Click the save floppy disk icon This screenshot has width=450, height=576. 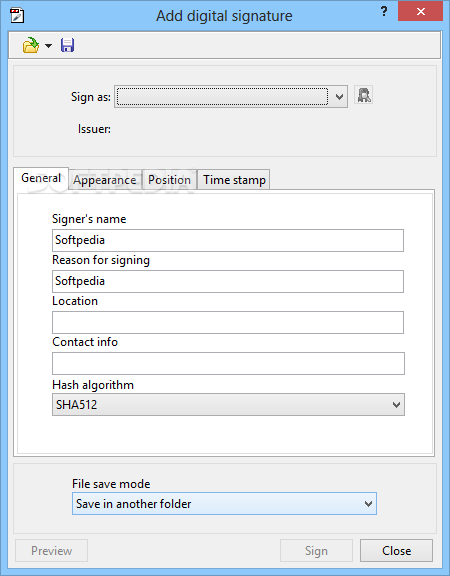point(68,46)
